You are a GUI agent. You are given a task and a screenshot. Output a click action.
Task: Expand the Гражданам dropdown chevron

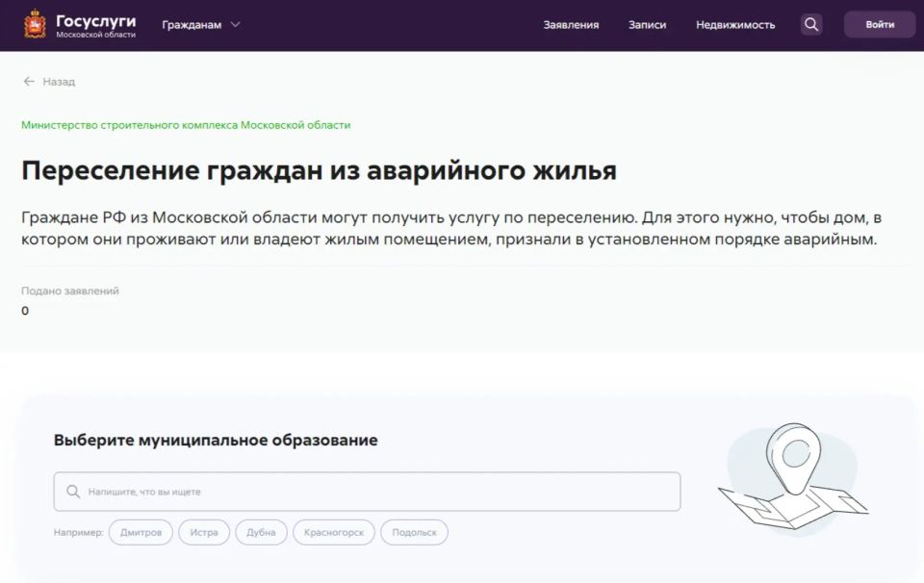click(x=235, y=25)
